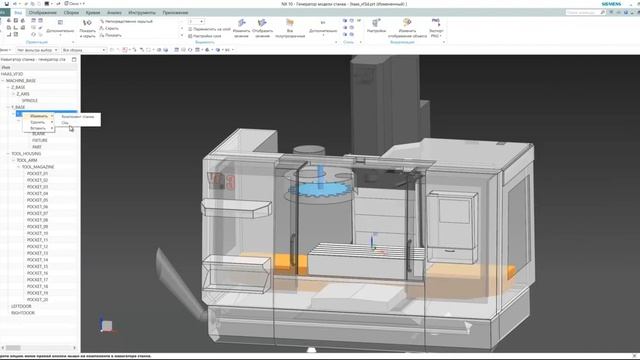This screenshot has width=640, height=360.
Task: Click the Показать и скрыть icon
Action: (x=87, y=23)
